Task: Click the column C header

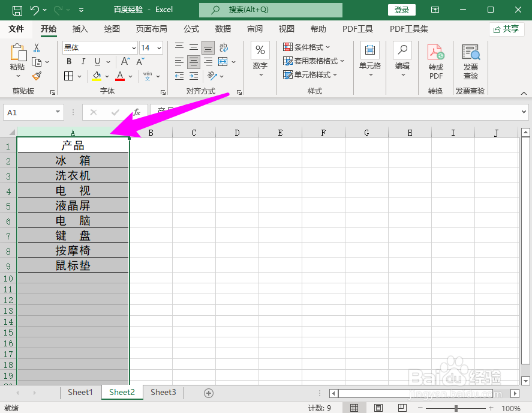Action: point(194,133)
